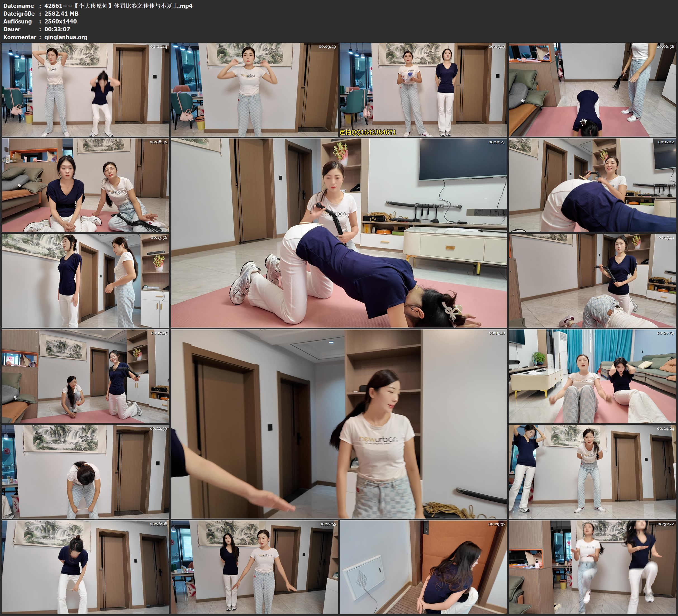Click the qinglanhua.org comment text

point(66,37)
